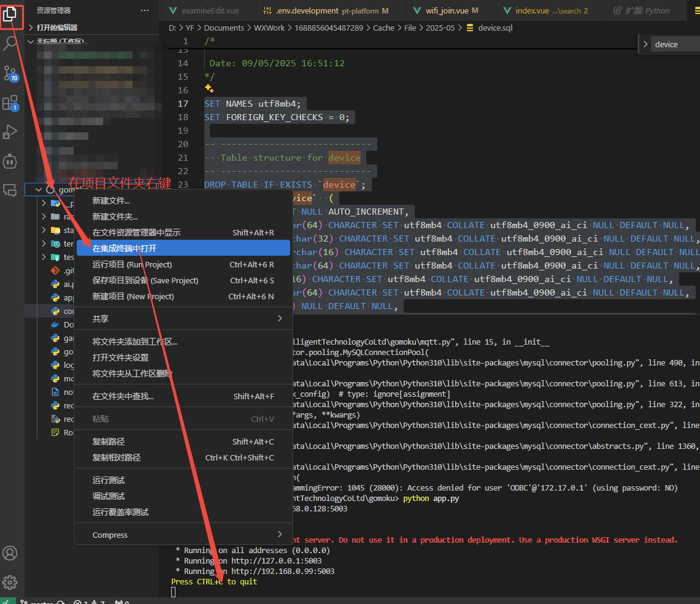Open the http://127.0.0.1:5003 terminal link

[x=276, y=560]
